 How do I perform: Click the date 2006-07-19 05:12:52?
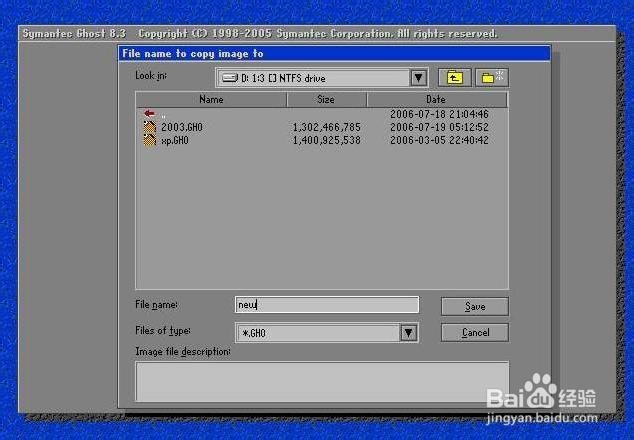click(x=440, y=127)
